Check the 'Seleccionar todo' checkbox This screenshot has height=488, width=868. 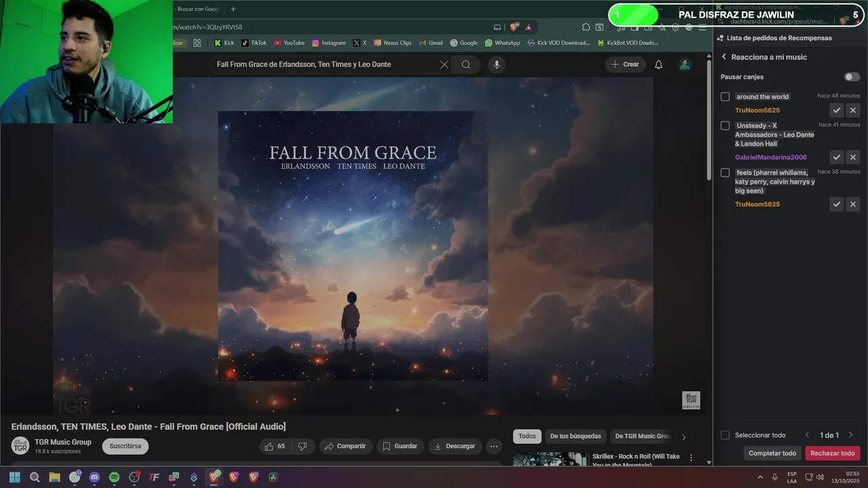pyautogui.click(x=725, y=435)
